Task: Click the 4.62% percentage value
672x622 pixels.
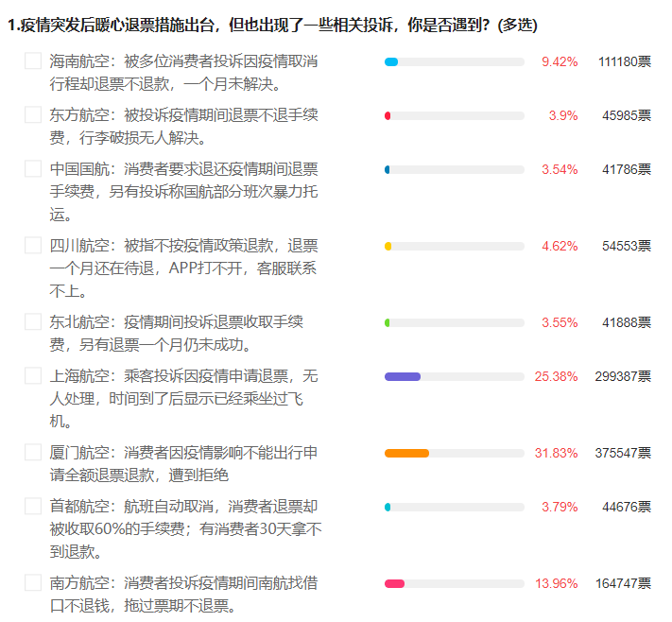Action: [x=560, y=247]
